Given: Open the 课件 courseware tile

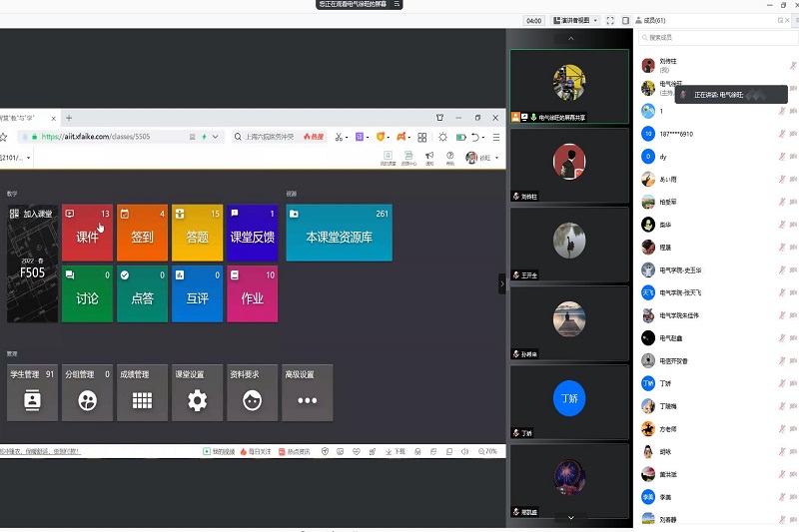Looking at the screenshot, I should (x=87, y=234).
